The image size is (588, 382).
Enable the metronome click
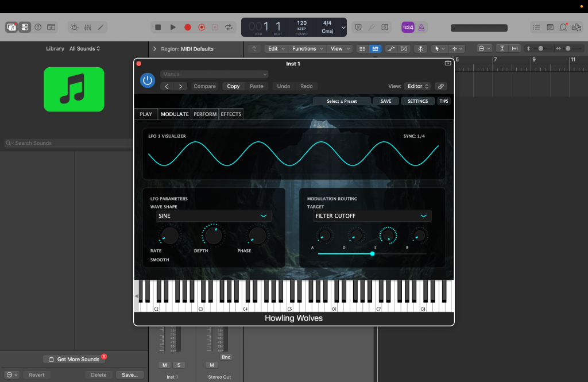pos(421,27)
